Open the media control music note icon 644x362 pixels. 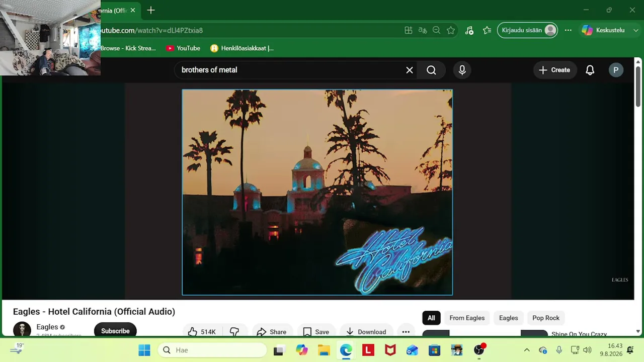469,30
